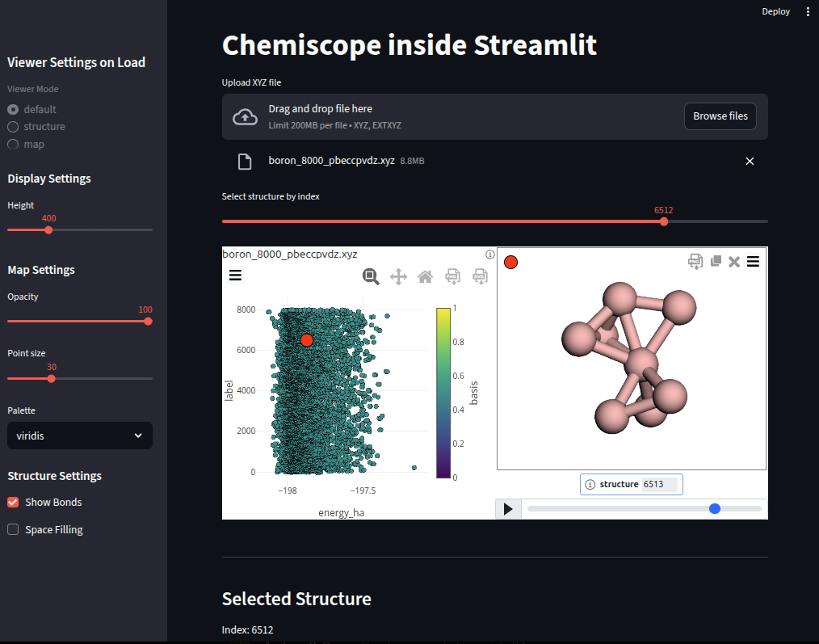Select the structure viewer mode
The width and height of the screenshot is (819, 644).
pyautogui.click(x=13, y=127)
